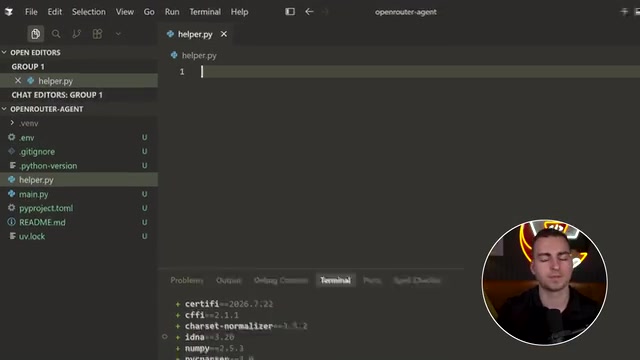Viewport: 640px width, 360px height.
Task: Open the README.md file
Action: (79, 222)
